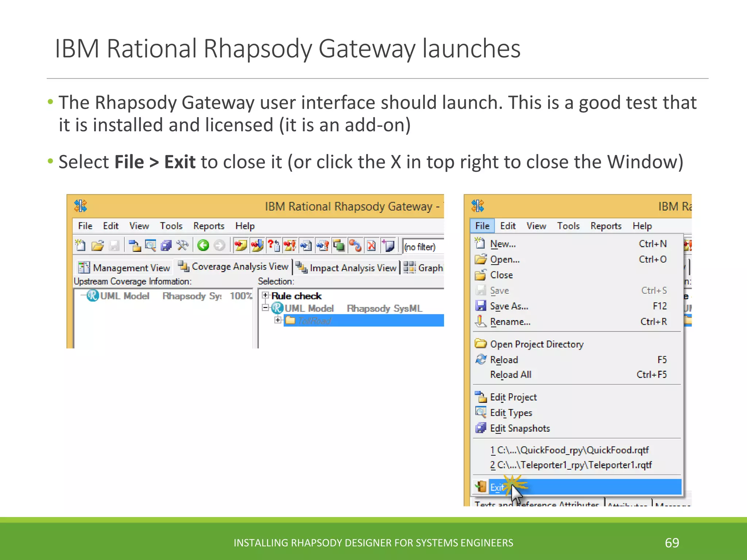
Task: Open Edit menu in window with File dropdown
Action: (x=508, y=226)
